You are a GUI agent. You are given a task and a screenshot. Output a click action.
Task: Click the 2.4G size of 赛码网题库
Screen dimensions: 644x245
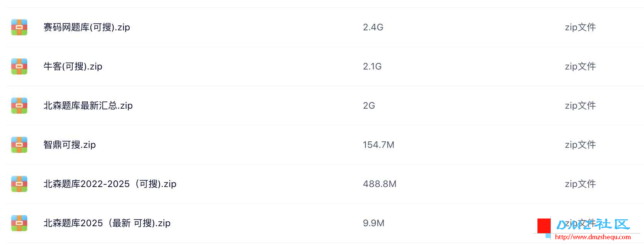point(373,27)
